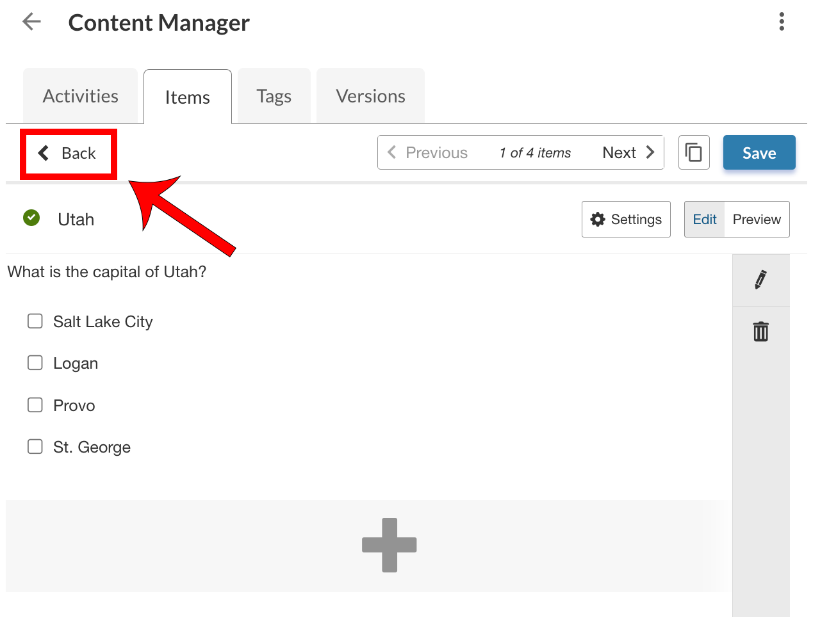The height and width of the screenshot is (644, 829).
Task: Click the Next item chevron
Action: click(650, 152)
